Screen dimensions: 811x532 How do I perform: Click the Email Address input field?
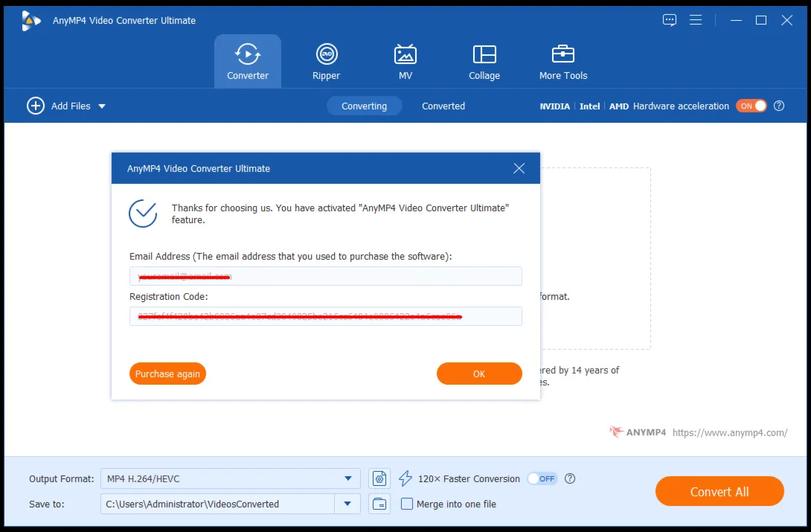(325, 276)
